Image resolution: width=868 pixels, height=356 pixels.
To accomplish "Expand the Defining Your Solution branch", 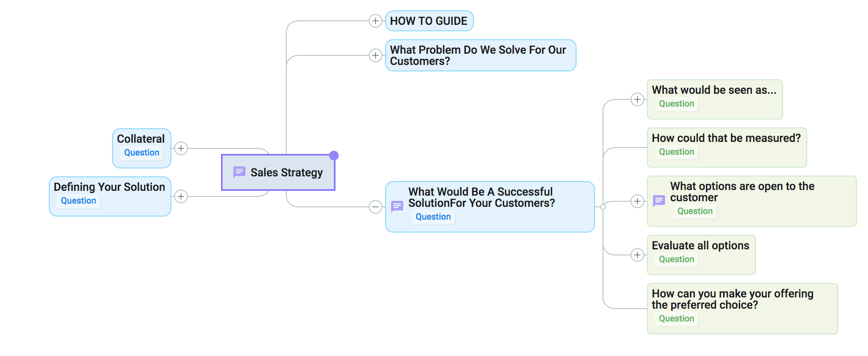I will tap(181, 196).
